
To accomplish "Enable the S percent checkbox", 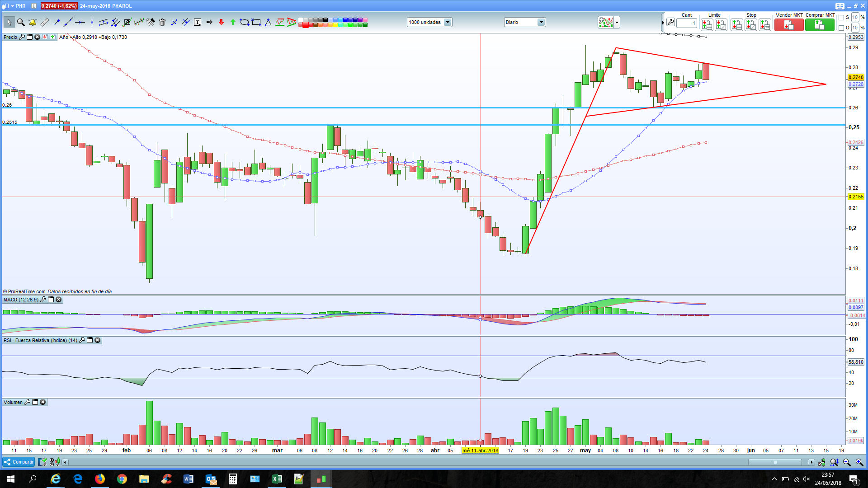I will 841,18.
